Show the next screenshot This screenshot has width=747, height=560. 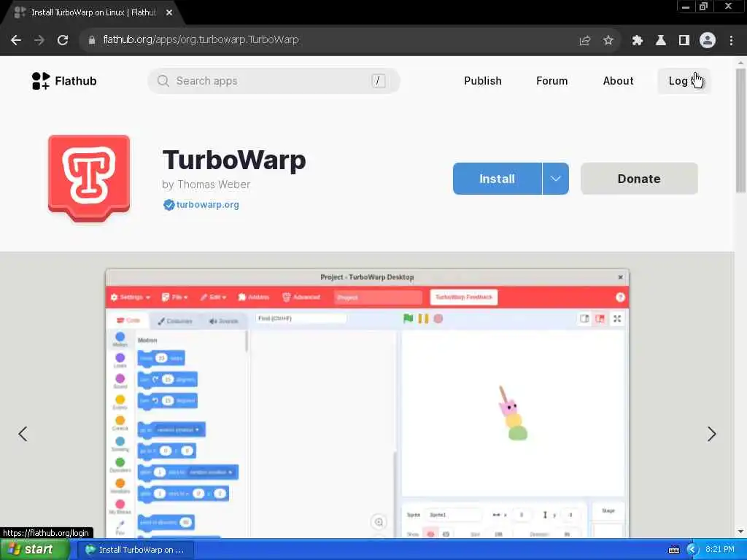[712, 434]
